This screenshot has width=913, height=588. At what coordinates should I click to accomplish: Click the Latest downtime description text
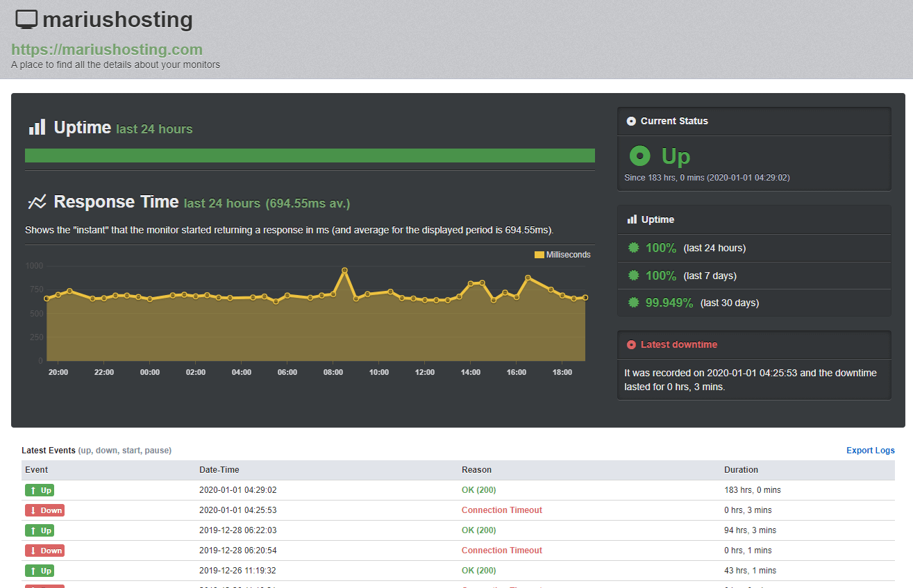click(x=751, y=380)
